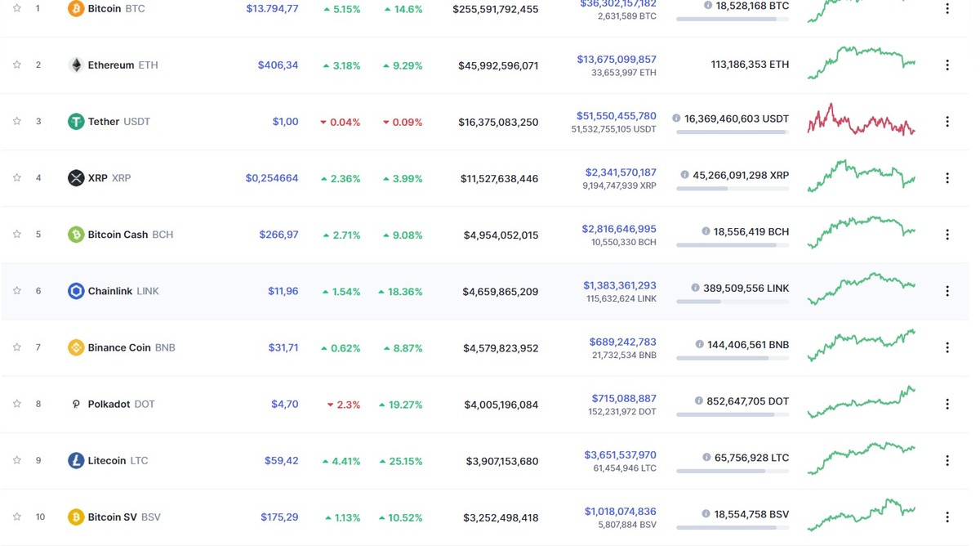Image resolution: width=980 pixels, height=546 pixels.
Task: Click the Binance Coin logo icon
Action: (x=76, y=347)
